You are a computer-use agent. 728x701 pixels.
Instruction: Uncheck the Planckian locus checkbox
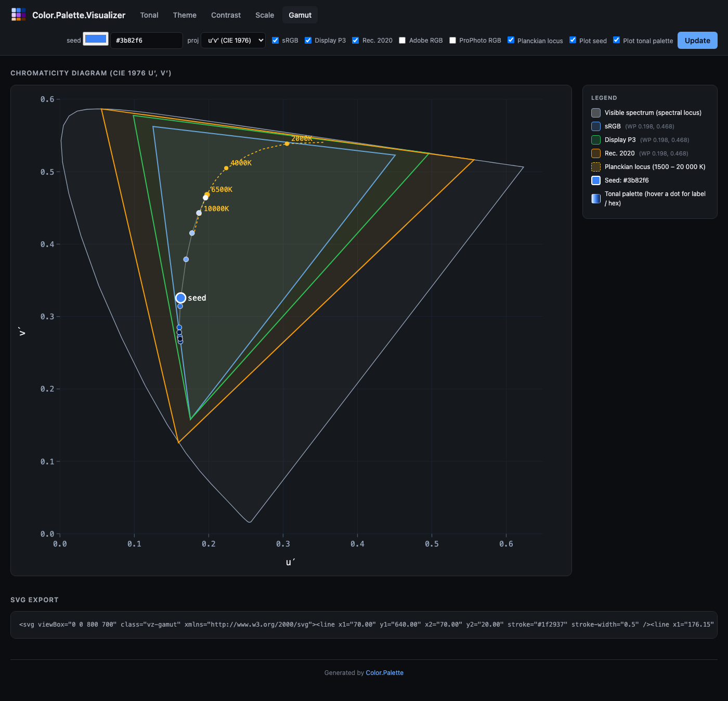(x=511, y=40)
